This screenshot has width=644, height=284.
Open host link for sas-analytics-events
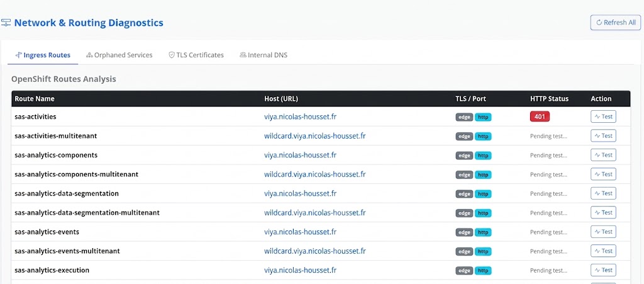[x=300, y=232]
